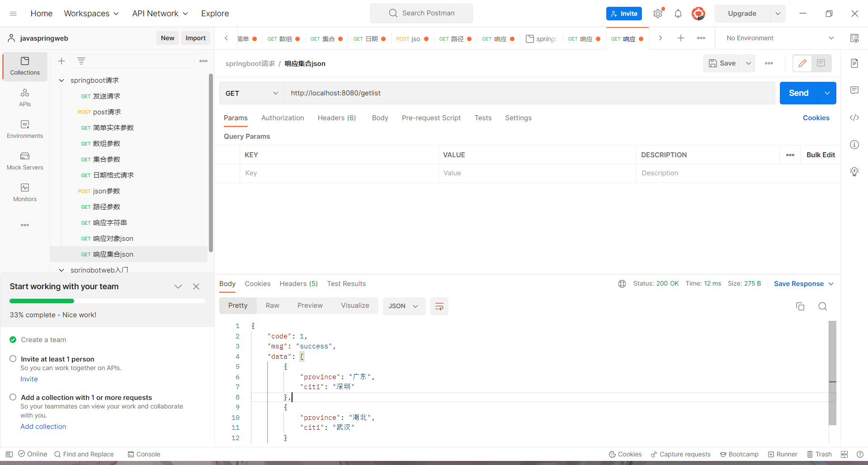Click the team onboarding progress bar
868x465 pixels.
[107, 301]
